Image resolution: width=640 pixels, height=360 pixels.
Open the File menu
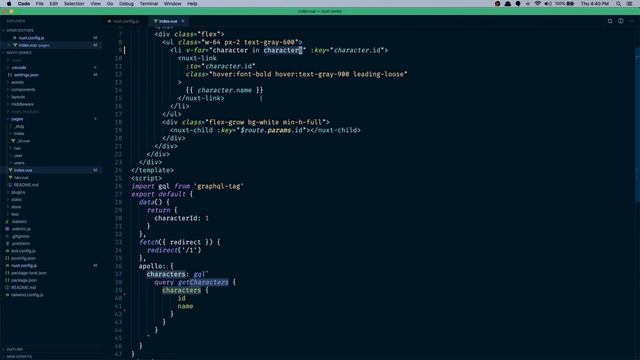click(40, 4)
